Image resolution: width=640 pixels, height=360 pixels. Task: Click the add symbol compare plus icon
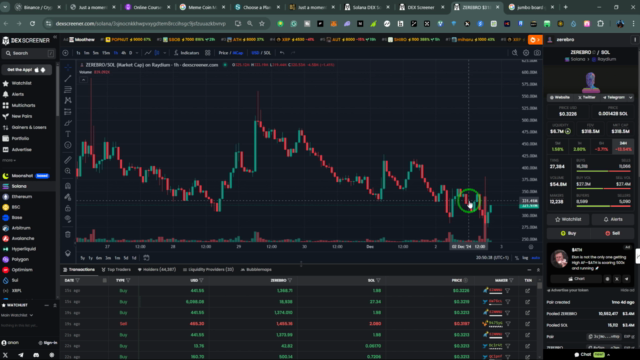(x=65, y=53)
